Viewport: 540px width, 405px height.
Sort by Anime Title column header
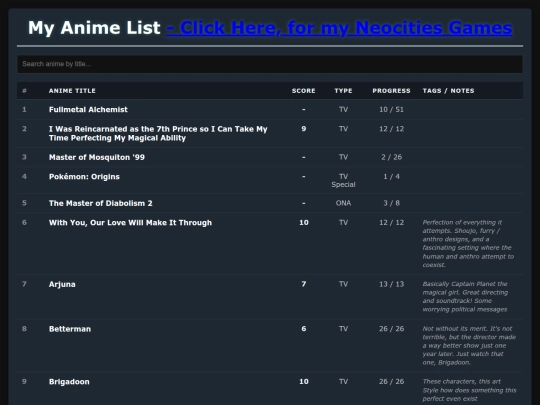click(72, 91)
